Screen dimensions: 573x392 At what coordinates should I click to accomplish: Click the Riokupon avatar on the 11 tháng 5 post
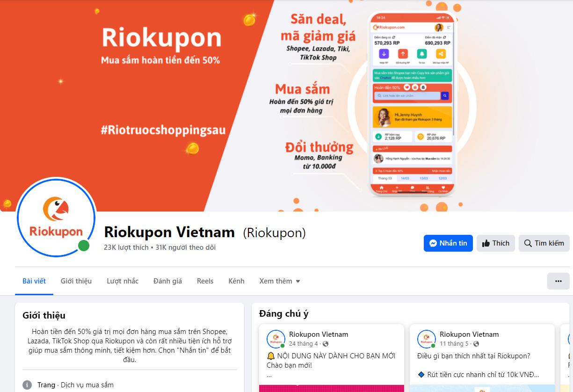[x=427, y=339]
